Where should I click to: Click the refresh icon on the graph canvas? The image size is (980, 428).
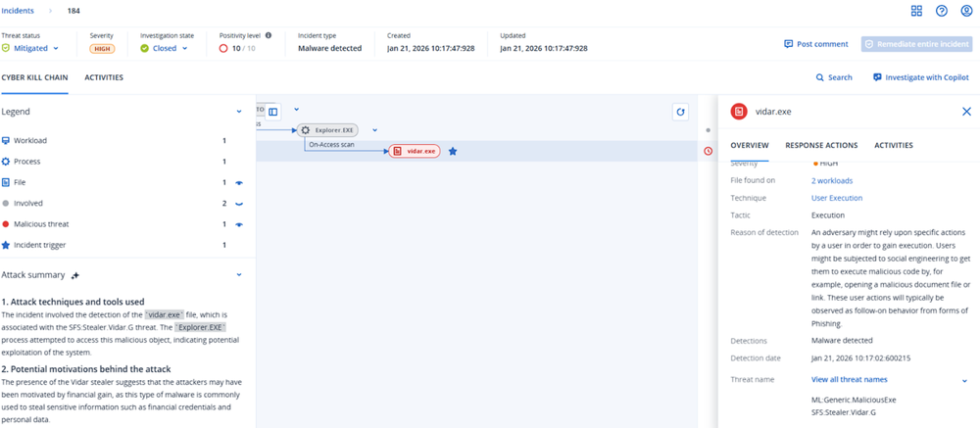coord(680,113)
